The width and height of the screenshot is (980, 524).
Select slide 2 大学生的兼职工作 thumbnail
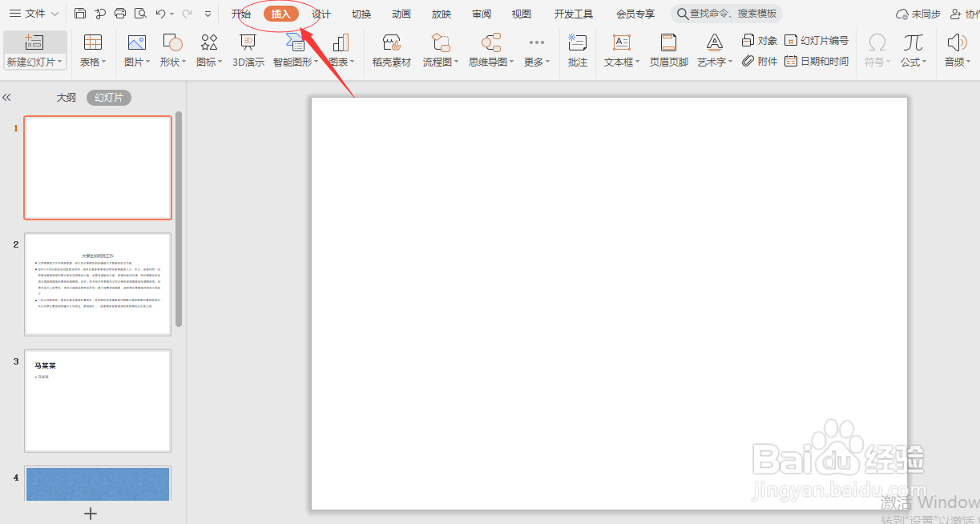(x=98, y=284)
